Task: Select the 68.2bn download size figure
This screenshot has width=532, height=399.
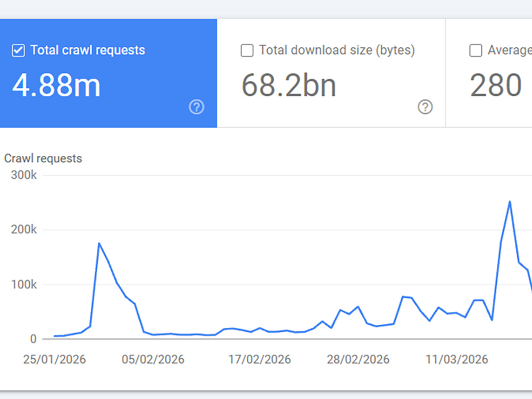Action: [x=289, y=85]
